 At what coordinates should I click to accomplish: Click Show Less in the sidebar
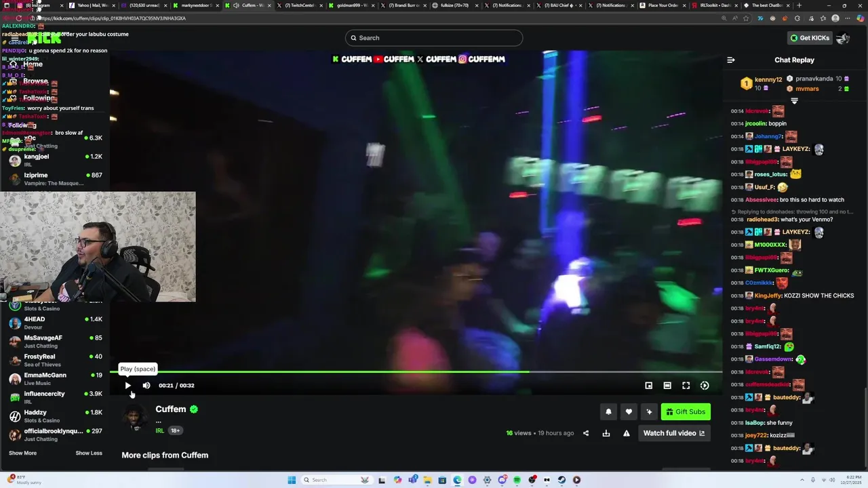[x=89, y=453]
